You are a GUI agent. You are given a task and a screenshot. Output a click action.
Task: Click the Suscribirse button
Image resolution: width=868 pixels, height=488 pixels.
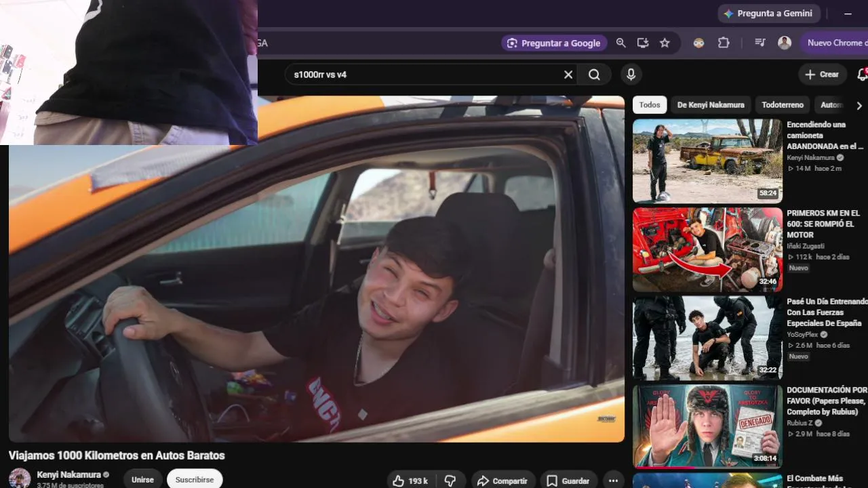(195, 479)
